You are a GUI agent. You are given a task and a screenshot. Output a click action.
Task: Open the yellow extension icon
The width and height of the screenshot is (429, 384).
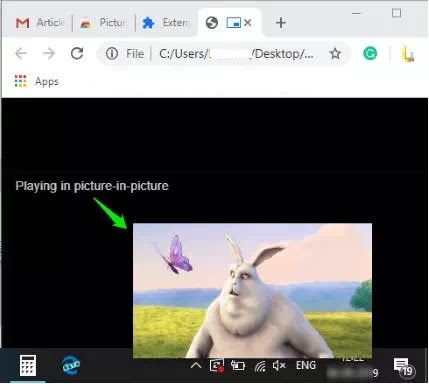pyautogui.click(x=408, y=54)
